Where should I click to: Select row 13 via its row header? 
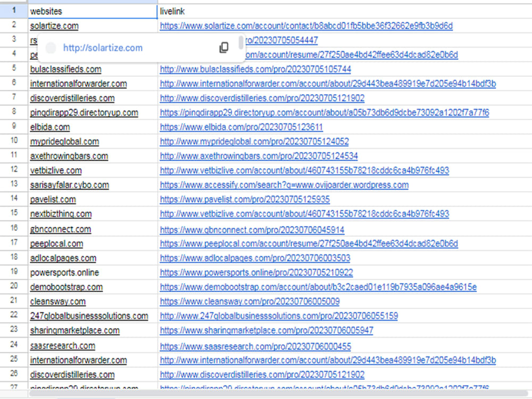(x=14, y=184)
